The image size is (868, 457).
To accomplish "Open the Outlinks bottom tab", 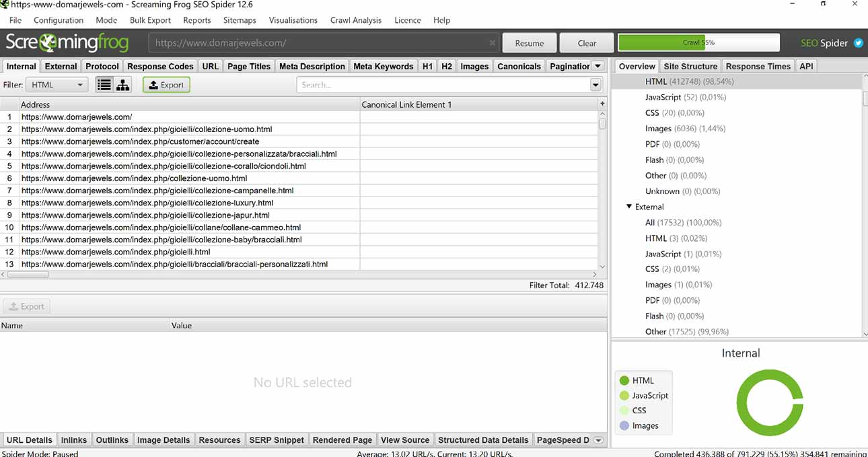I will coord(112,440).
